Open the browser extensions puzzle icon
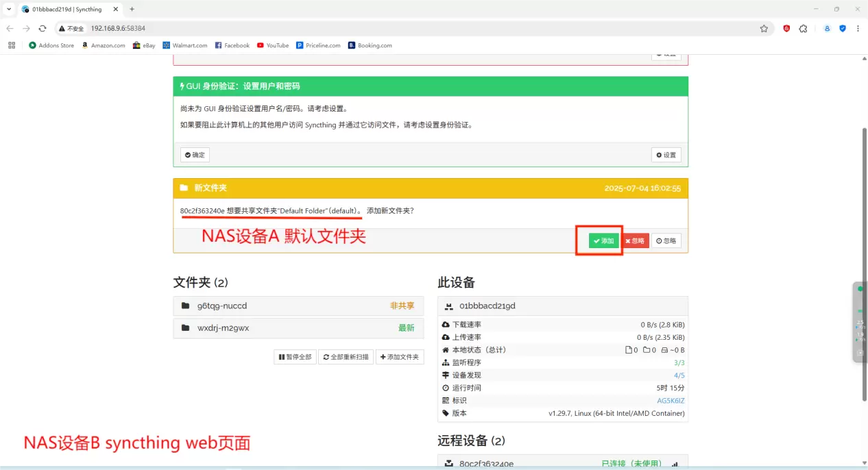Screen dimensions: 868x470 pyautogui.click(x=804, y=29)
